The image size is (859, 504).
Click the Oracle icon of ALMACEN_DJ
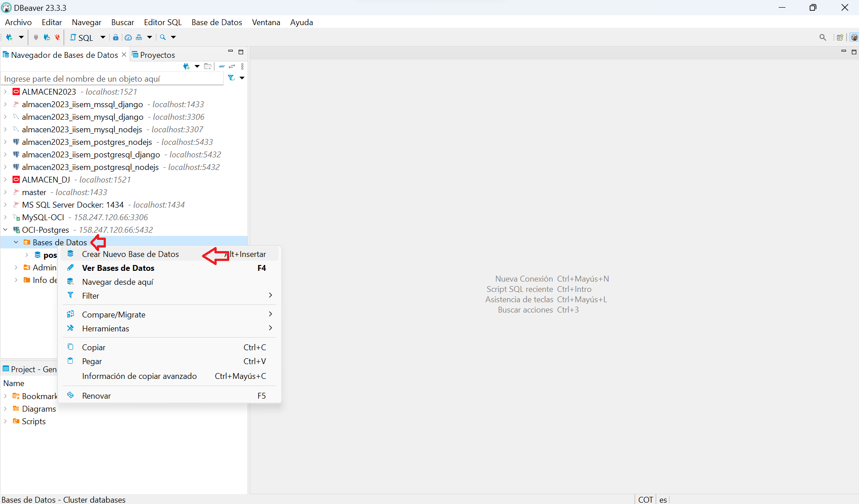coord(16,179)
